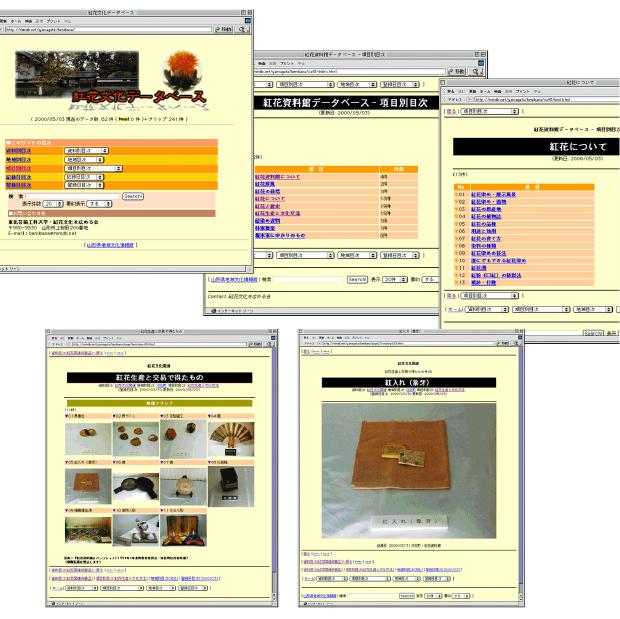Open second-row dropdown in home page index table
The width and height of the screenshot is (620, 619).
point(84,159)
